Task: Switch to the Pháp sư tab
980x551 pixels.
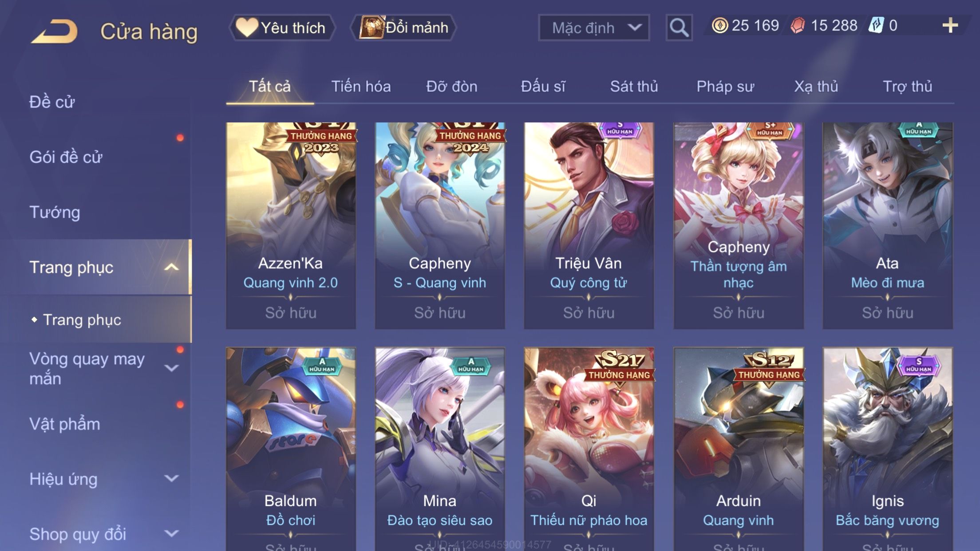Action: pyautogui.click(x=725, y=87)
